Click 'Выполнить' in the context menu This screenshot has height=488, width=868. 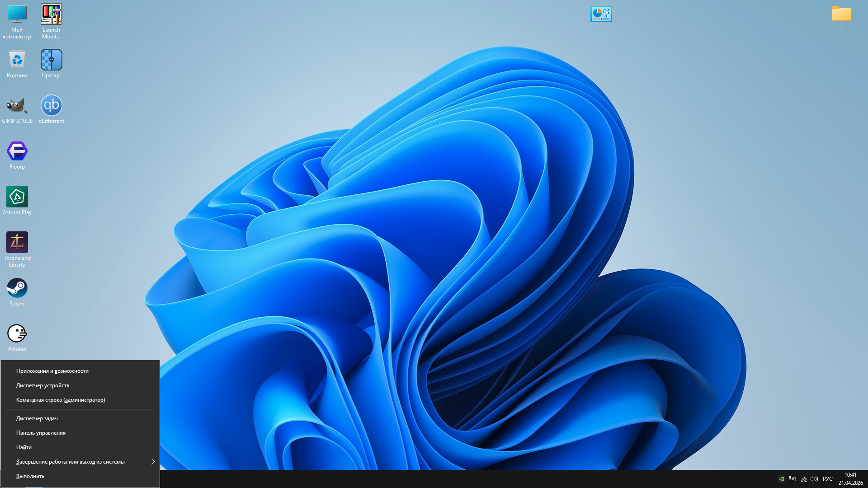click(30, 476)
